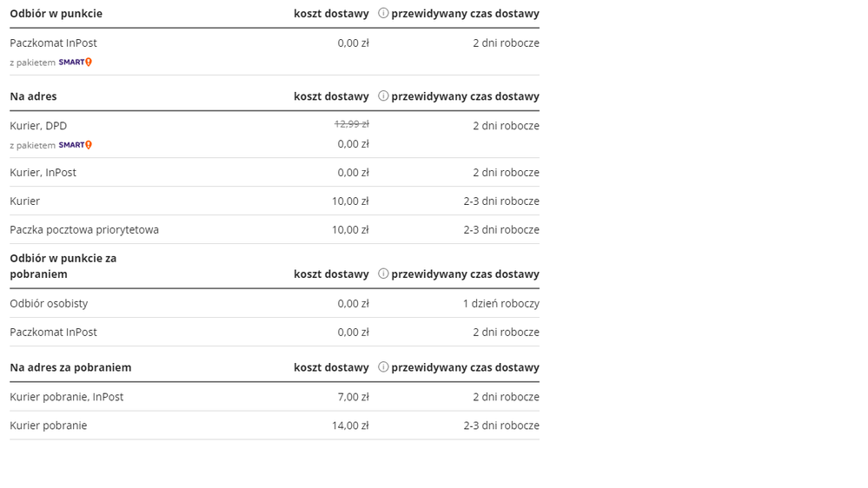Click the Odbiór w punkcie section heading
This screenshot has width=868, height=488.
(x=56, y=14)
